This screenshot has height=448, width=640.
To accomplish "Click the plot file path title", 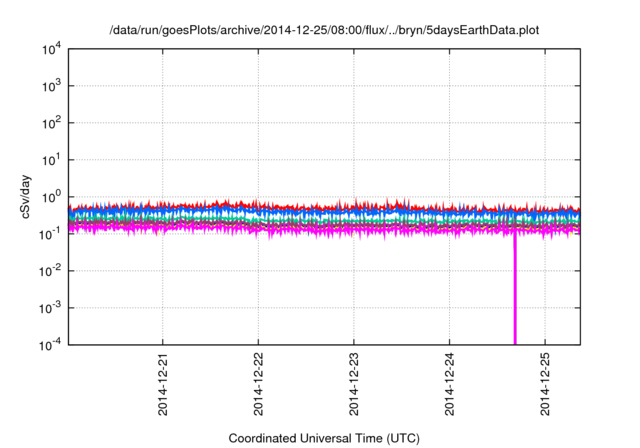I will (x=324, y=30).
